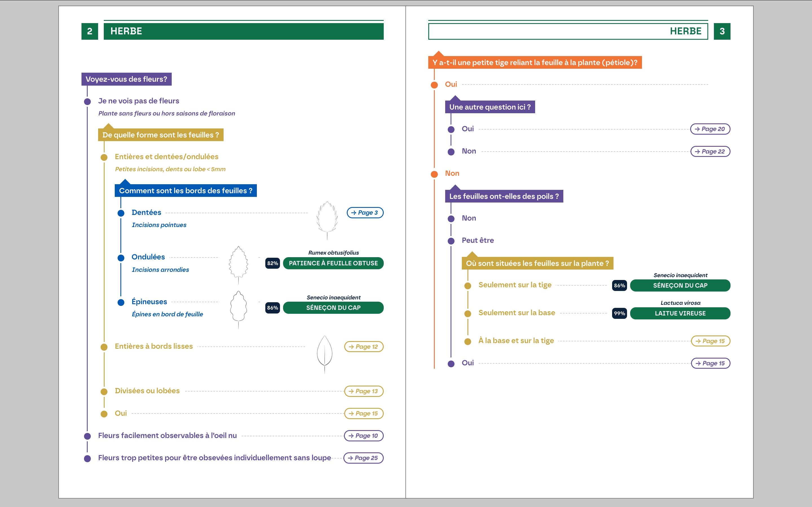Click the 99% confidence badge
Image resolution: width=812 pixels, height=507 pixels.
[619, 313]
